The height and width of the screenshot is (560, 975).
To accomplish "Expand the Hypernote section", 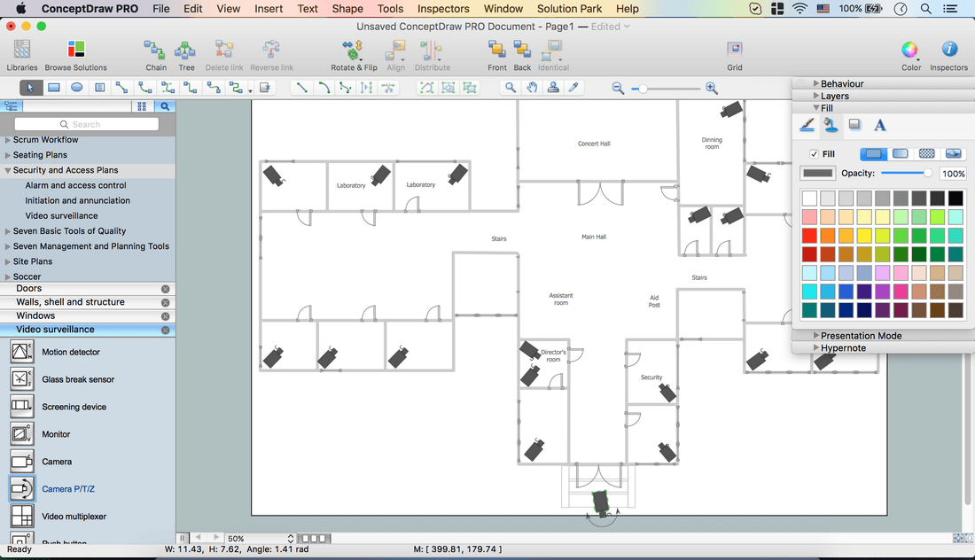I will coord(815,347).
